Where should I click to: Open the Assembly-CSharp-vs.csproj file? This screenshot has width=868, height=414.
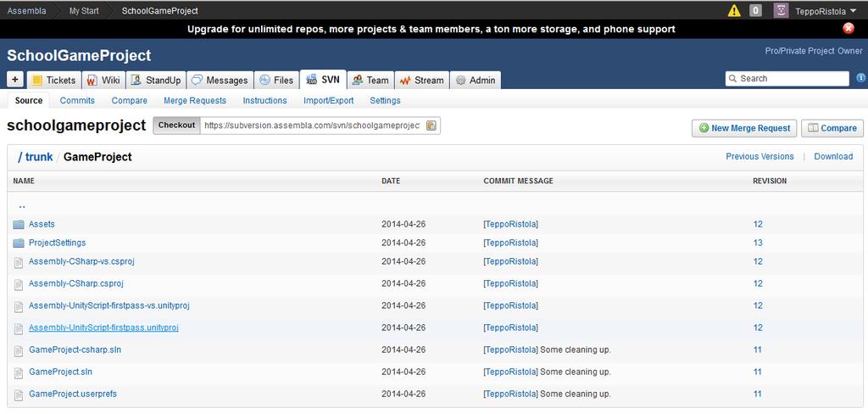81,261
